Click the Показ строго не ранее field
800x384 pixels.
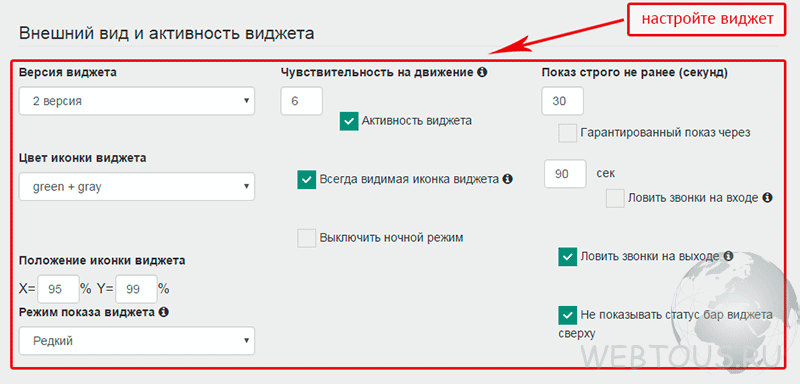(x=562, y=101)
